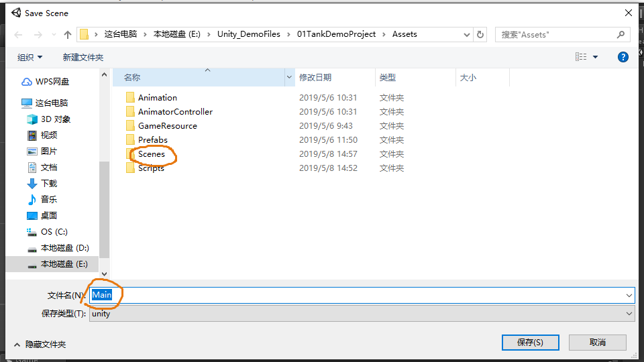
Task: Click 2019/5/6 11:50 date cell
Action: point(328,140)
